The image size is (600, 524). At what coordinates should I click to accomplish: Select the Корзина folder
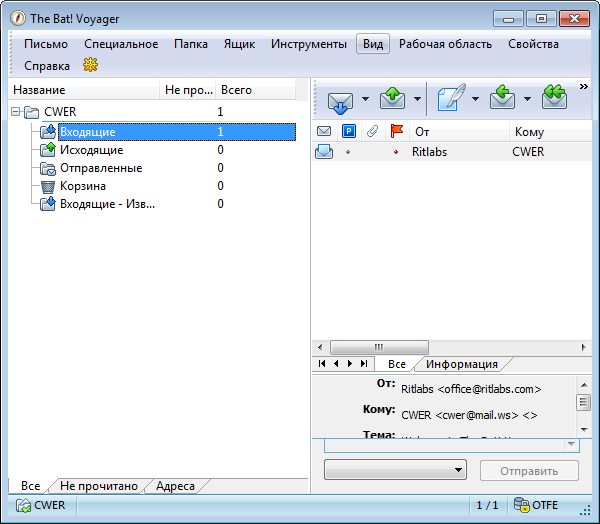[82, 186]
